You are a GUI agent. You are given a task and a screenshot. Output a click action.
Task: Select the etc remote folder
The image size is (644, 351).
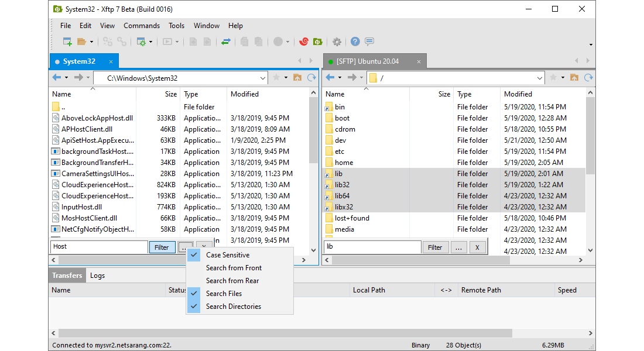tap(339, 152)
